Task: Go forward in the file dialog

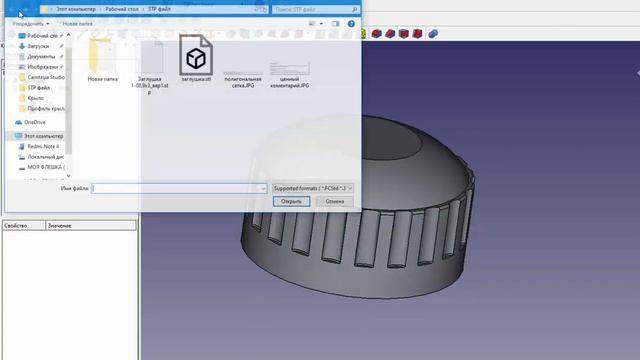Action: click(x=25, y=9)
